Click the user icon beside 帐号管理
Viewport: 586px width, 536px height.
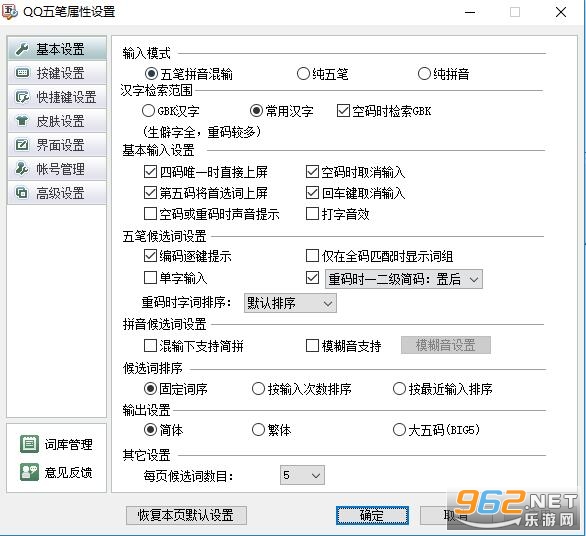(x=22, y=169)
